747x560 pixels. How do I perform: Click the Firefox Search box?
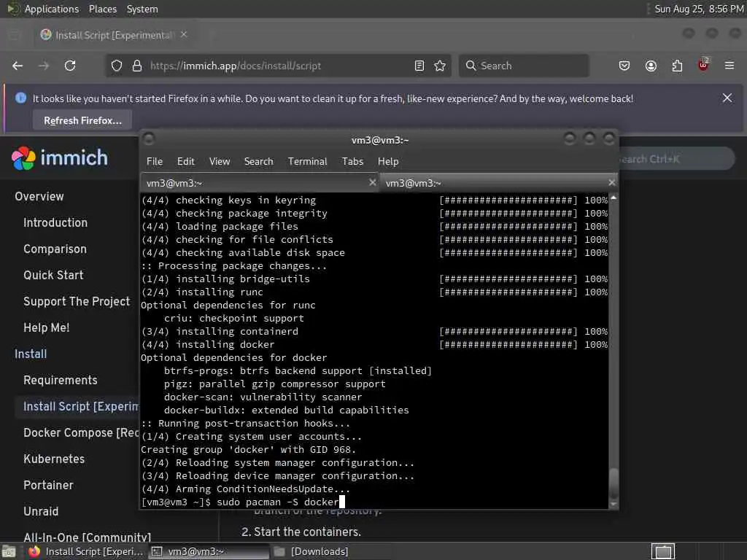click(x=524, y=66)
